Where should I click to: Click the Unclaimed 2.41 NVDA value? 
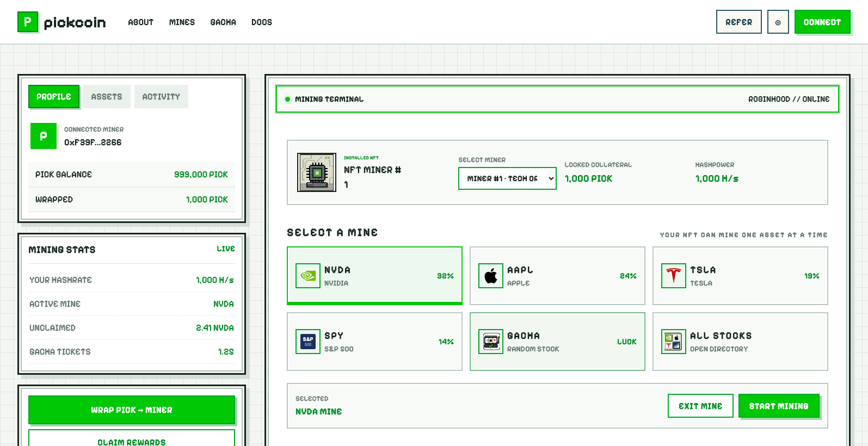click(215, 328)
